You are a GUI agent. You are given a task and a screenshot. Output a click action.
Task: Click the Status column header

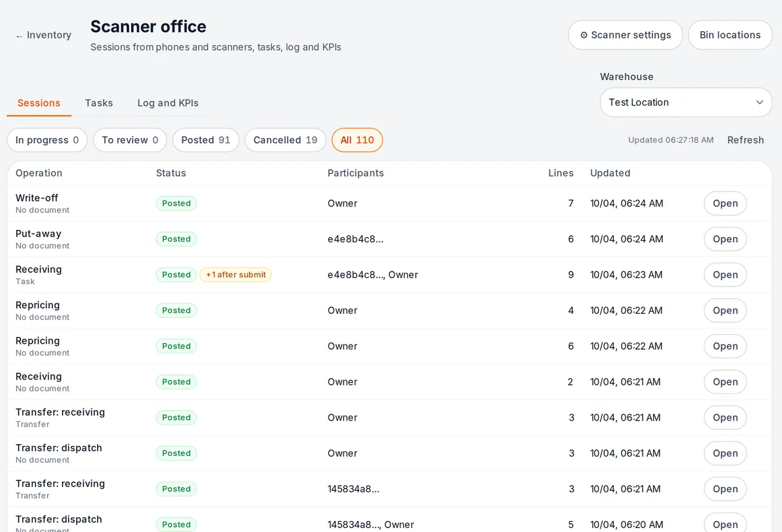[171, 173]
